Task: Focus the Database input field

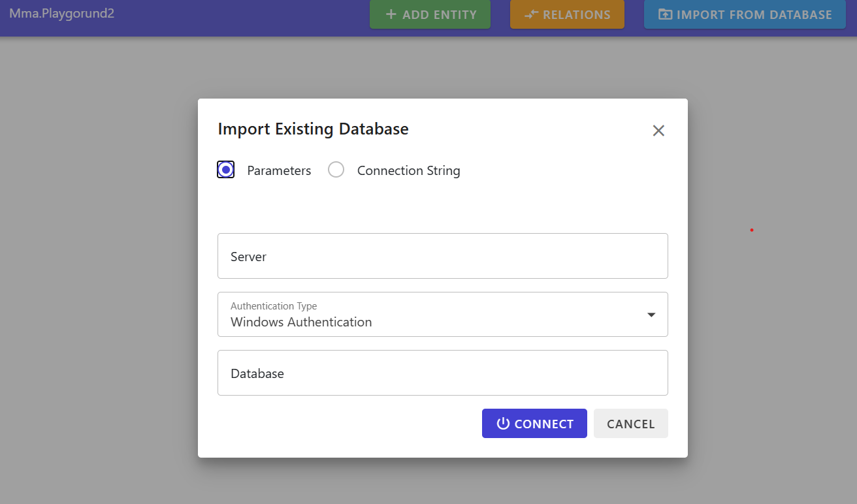Action: [x=442, y=373]
